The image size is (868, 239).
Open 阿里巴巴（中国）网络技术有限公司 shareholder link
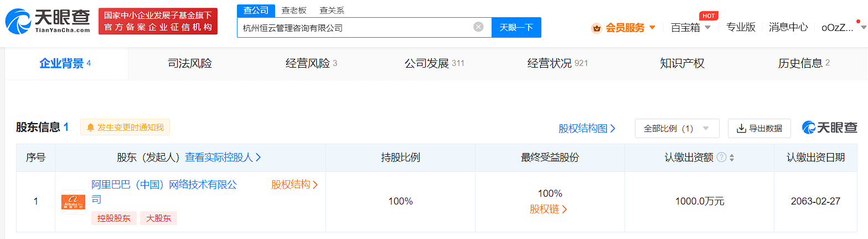164,192
